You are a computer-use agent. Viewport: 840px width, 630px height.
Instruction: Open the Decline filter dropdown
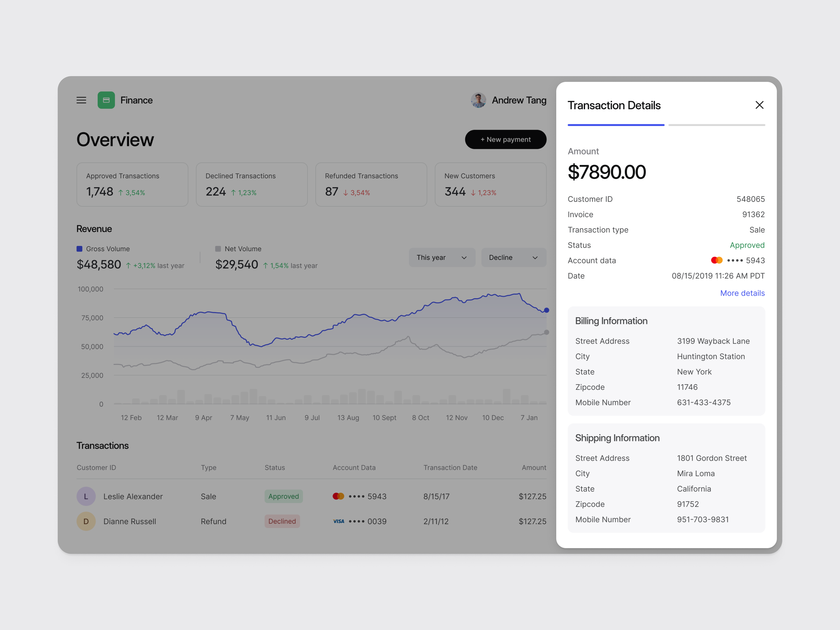513,257
